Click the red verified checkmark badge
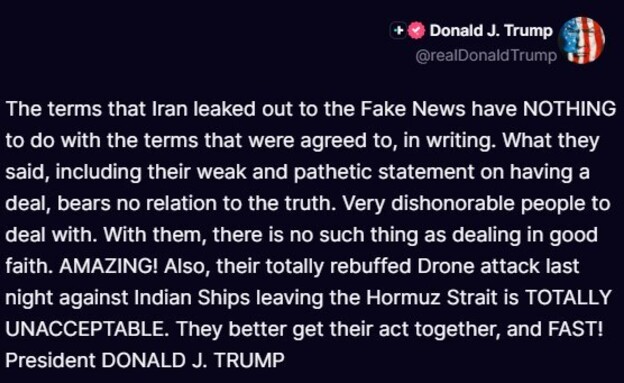The height and width of the screenshot is (383, 624). 417,31
